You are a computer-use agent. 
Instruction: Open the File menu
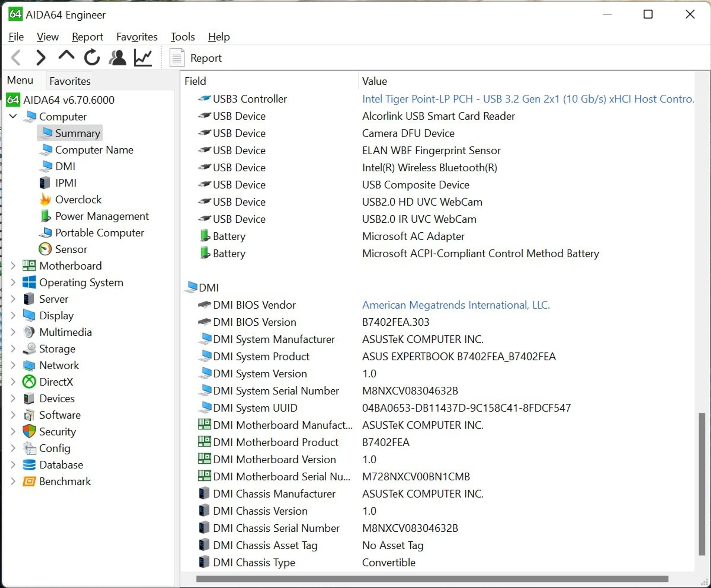coord(16,37)
